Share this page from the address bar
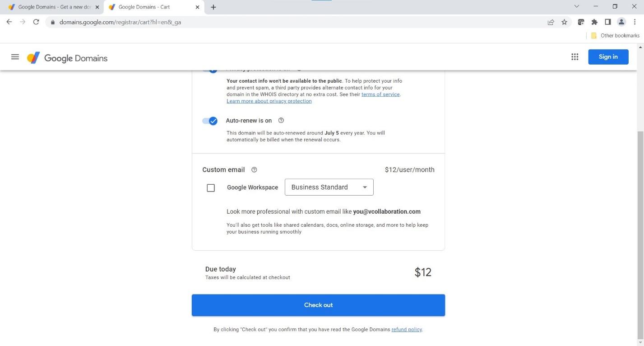 (551, 22)
